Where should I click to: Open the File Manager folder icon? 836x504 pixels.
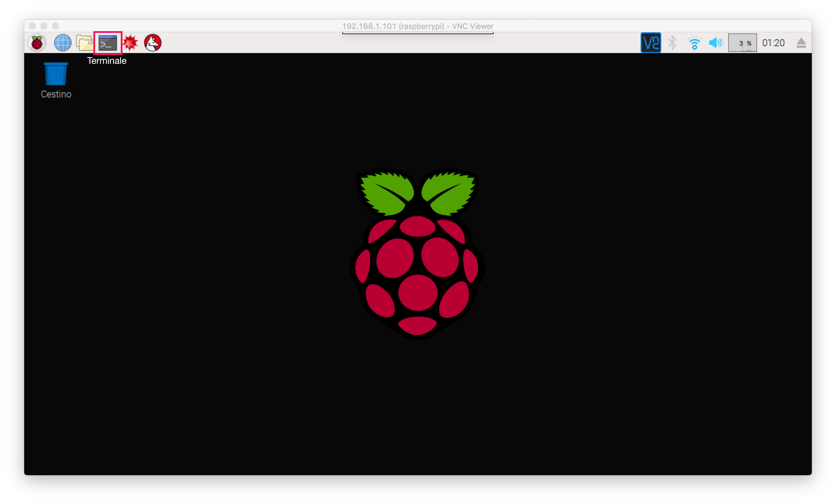point(84,43)
